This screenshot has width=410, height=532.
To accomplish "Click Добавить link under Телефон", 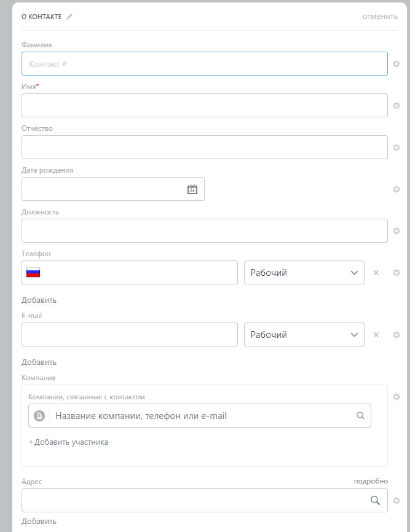I will coord(39,300).
